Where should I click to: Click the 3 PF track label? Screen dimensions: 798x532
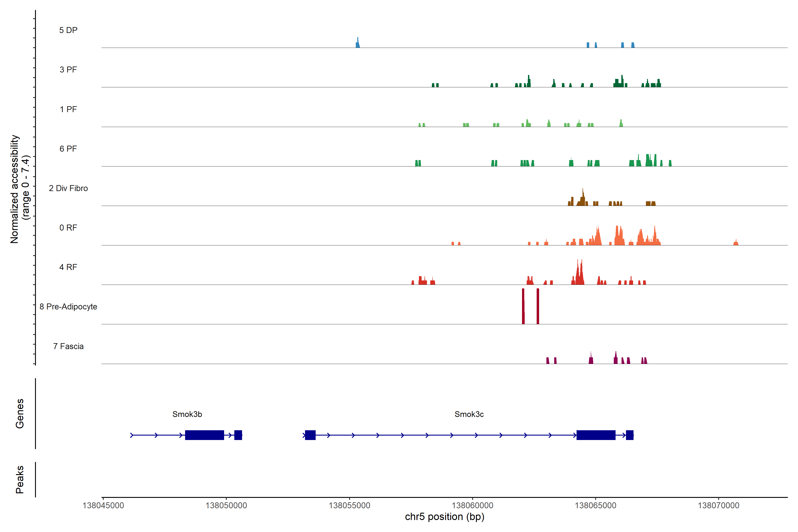(68, 70)
